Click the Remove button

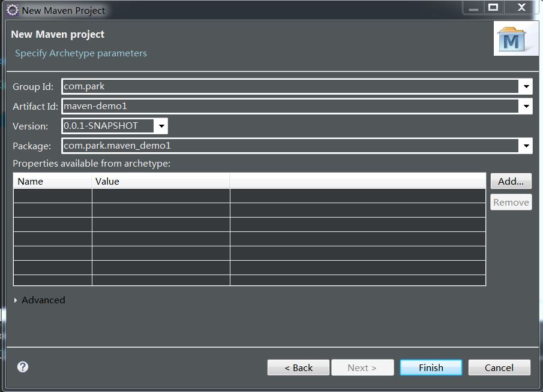pos(511,202)
